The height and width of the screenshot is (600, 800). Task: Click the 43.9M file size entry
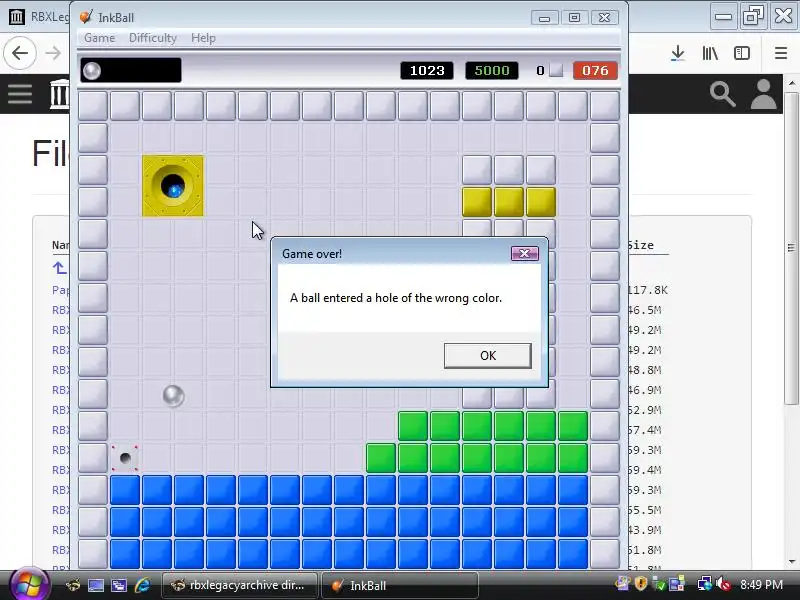(x=644, y=530)
